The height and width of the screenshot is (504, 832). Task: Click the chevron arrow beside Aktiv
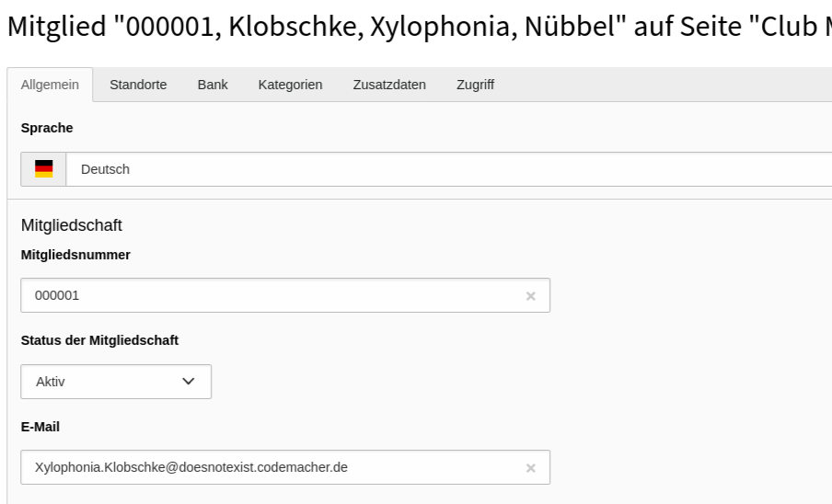[189, 382]
